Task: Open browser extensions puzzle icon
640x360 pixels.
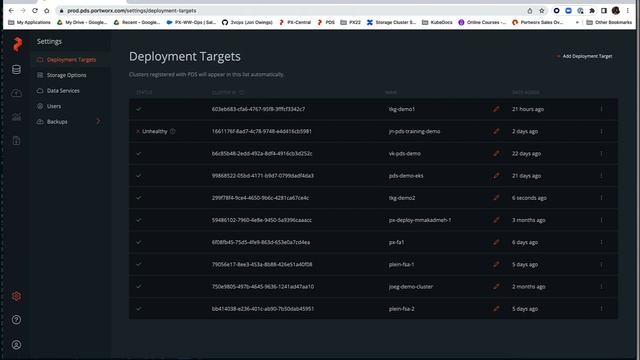Action: tap(592, 11)
